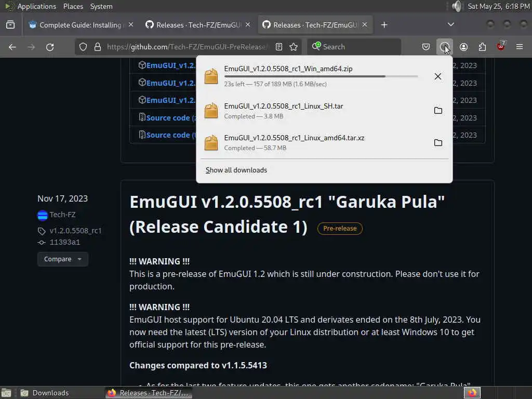
Task: Open the Places menu
Action: click(x=73, y=6)
